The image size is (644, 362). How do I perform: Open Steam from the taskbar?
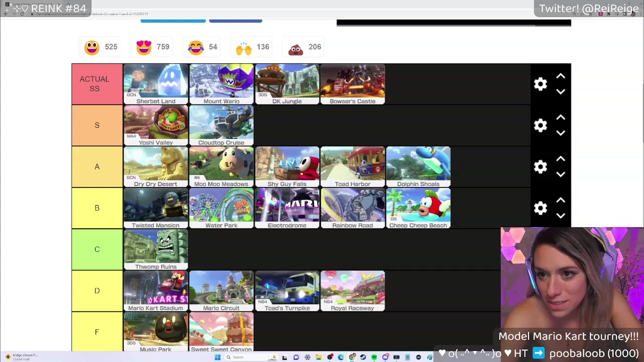pyautogui.click(x=363, y=357)
